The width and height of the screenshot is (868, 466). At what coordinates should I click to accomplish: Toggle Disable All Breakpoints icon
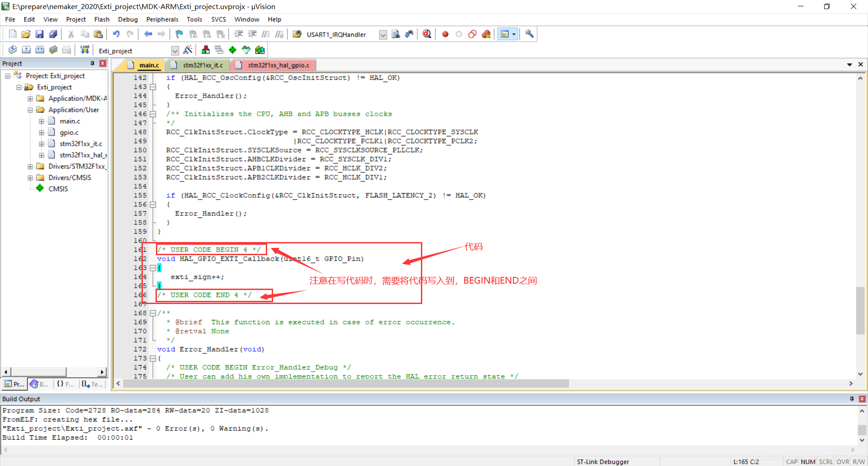pos(472,34)
